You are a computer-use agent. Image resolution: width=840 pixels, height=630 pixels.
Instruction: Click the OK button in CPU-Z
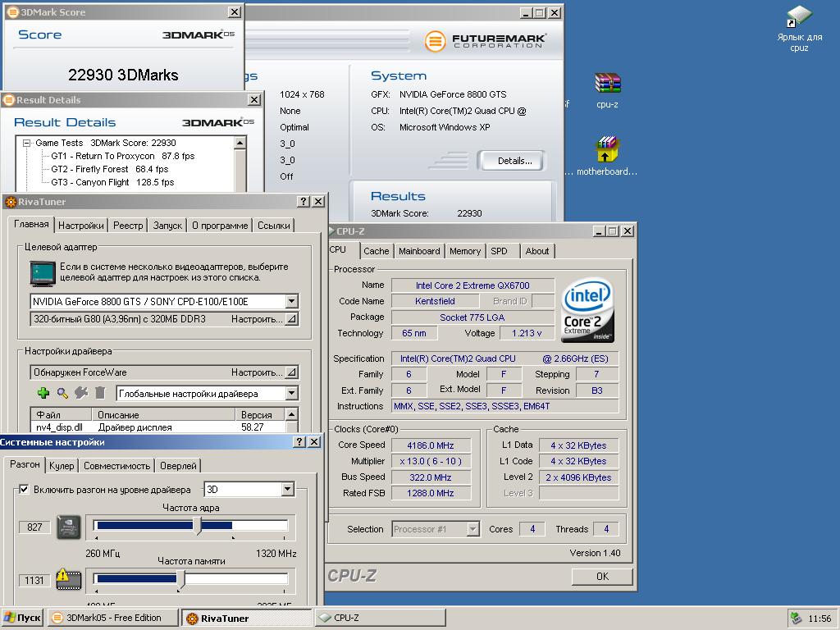tap(602, 577)
